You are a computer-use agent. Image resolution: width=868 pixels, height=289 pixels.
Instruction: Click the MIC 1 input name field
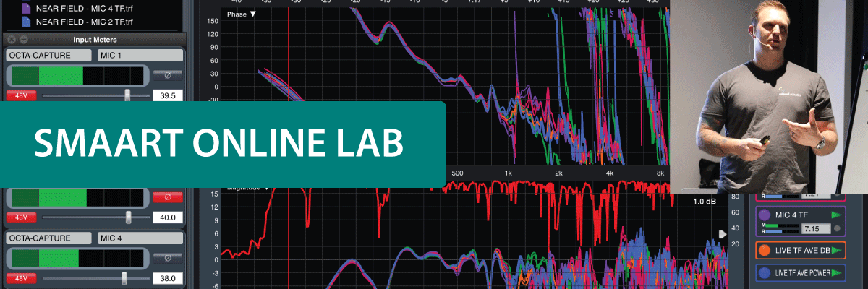(140, 55)
